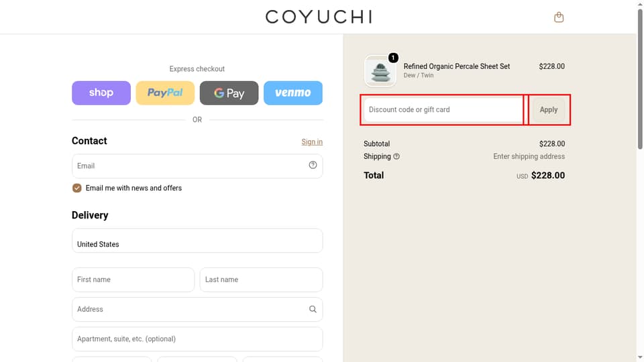The height and width of the screenshot is (362, 644).
Task: Open the United States country dropdown
Action: click(197, 241)
